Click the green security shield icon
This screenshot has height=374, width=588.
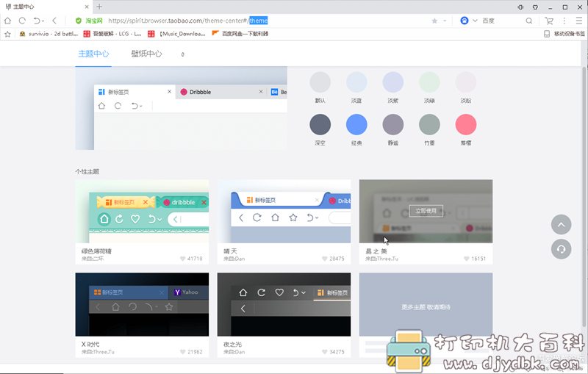79,21
